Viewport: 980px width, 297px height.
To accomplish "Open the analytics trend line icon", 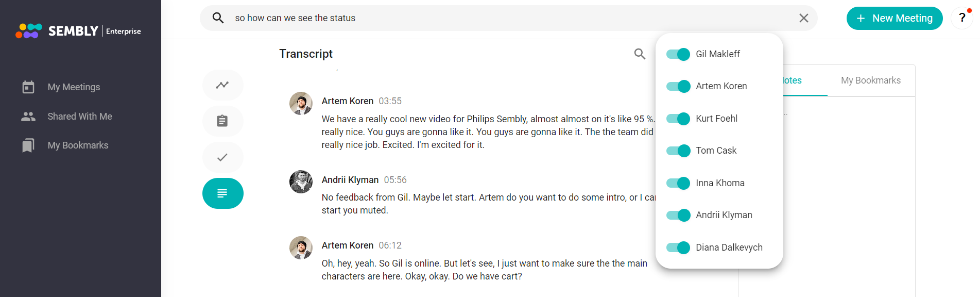I will (222, 85).
